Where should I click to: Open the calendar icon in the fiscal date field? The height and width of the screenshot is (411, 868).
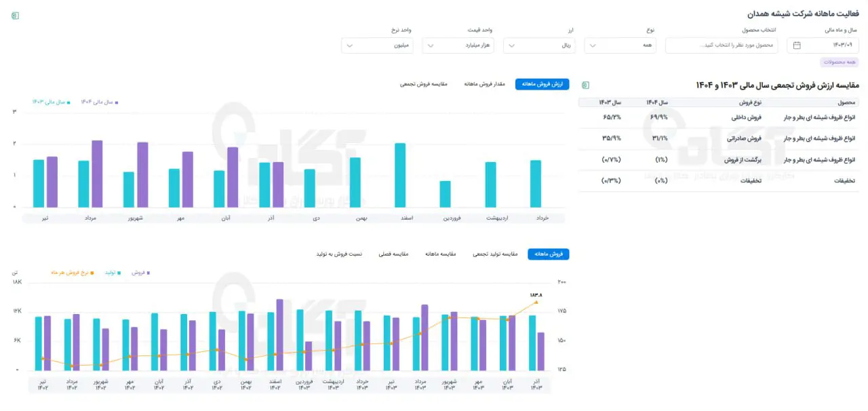[x=797, y=45]
